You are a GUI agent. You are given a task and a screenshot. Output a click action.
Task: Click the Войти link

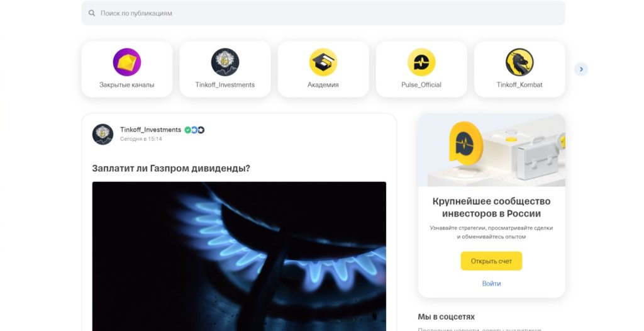click(491, 283)
